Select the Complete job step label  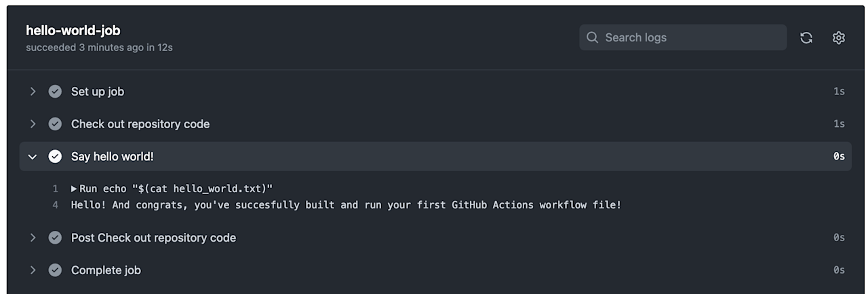tap(106, 270)
